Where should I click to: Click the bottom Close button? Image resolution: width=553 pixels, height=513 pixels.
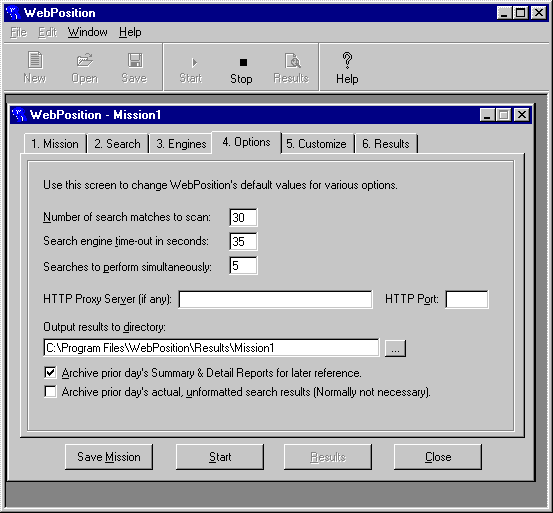point(438,457)
